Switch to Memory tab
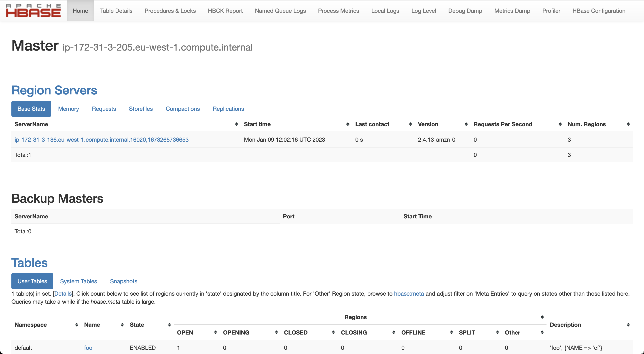This screenshot has height=354, width=644. click(x=68, y=109)
